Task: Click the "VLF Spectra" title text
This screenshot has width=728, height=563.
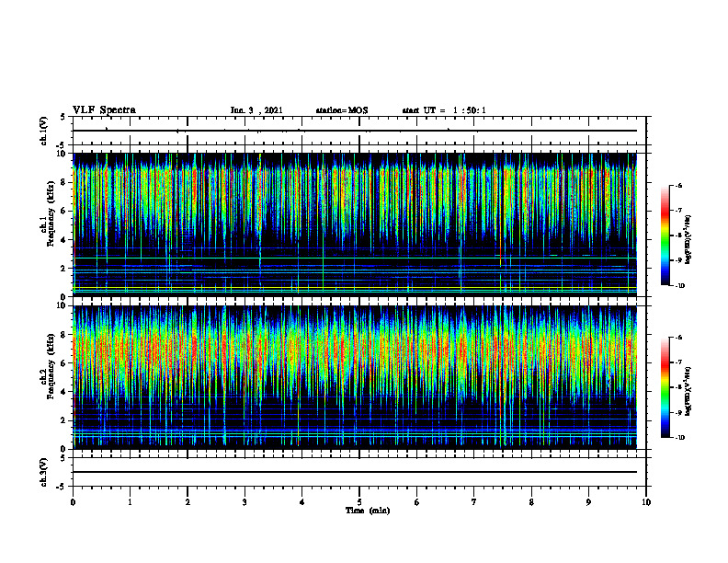Action: pyautogui.click(x=104, y=110)
